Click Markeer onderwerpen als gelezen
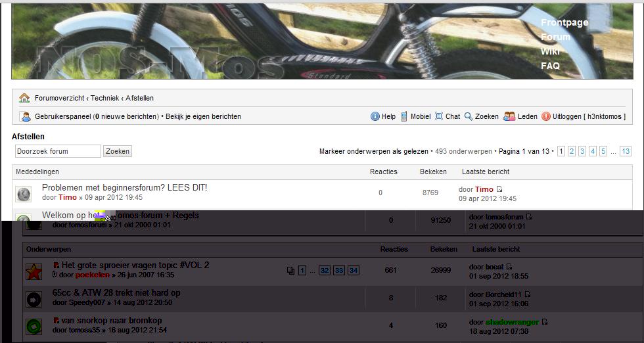Image resolution: width=644 pixels, height=343 pixels. (373, 151)
